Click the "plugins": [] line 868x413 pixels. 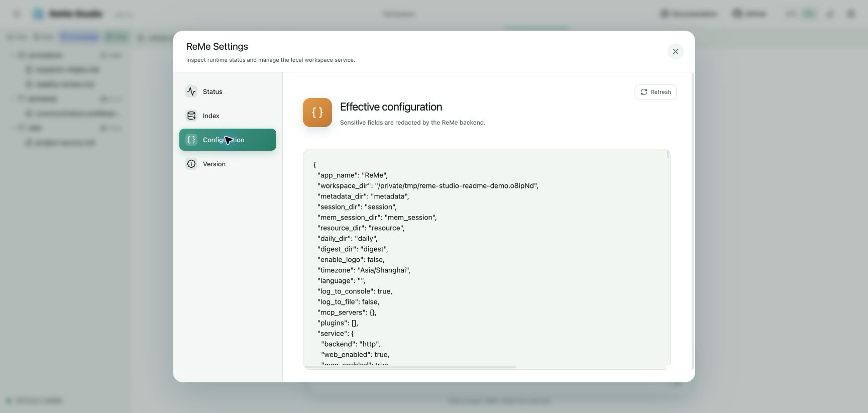[338, 323]
